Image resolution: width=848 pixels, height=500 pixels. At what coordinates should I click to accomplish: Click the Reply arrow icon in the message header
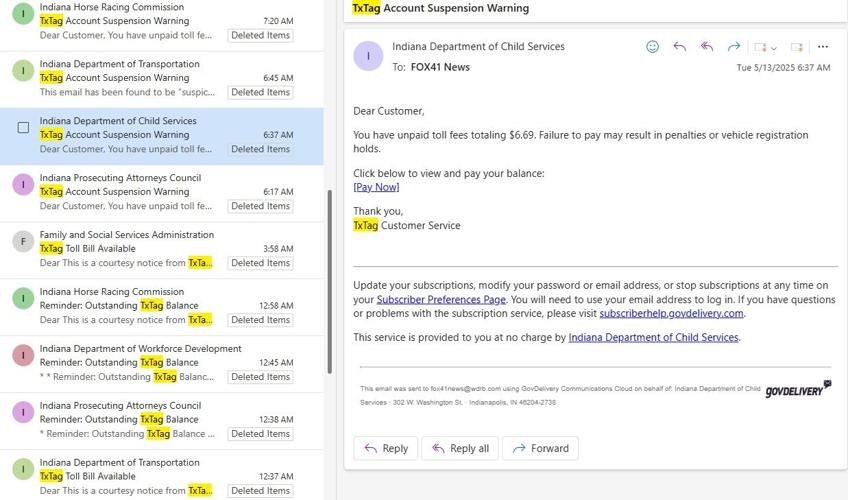(x=679, y=47)
